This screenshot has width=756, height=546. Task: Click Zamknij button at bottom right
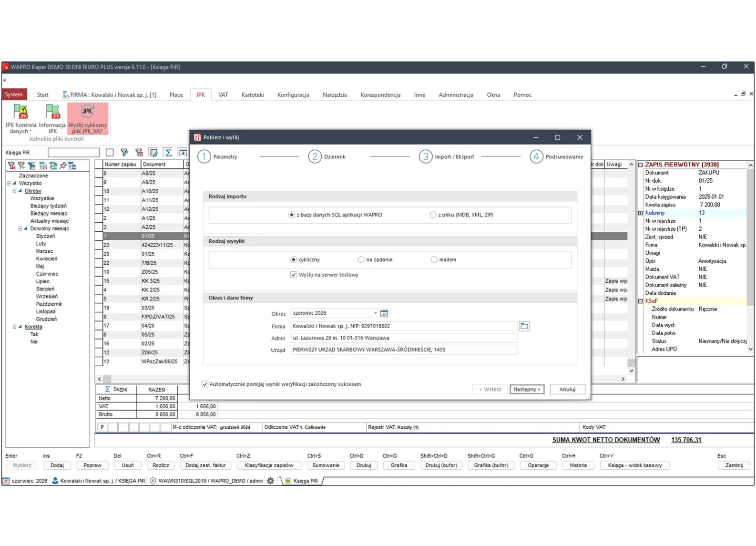click(x=734, y=465)
